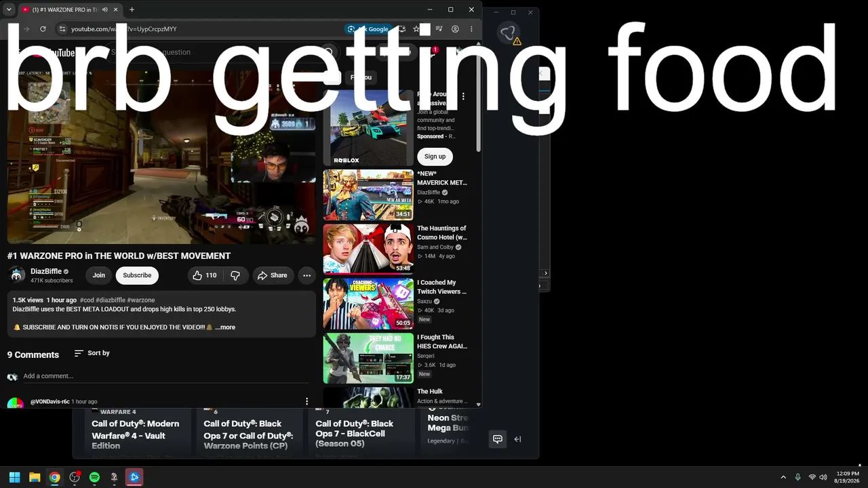This screenshot has width=868, height=488.
Task: Collapse the side panel arrow in background window
Action: pyautogui.click(x=517, y=439)
